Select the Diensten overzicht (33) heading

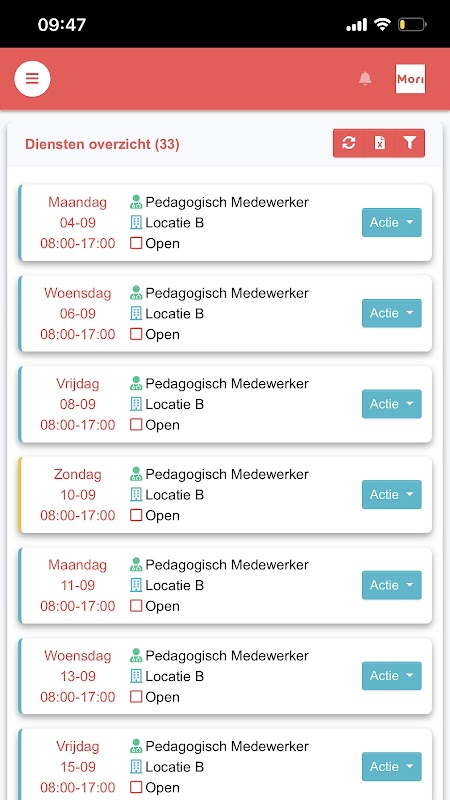102,144
